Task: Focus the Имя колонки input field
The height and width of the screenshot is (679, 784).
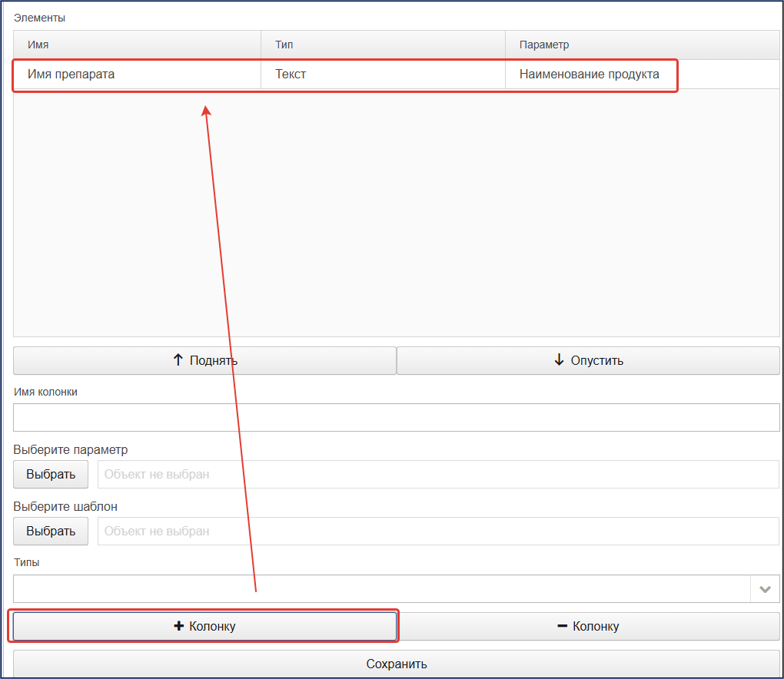Action: [397, 417]
